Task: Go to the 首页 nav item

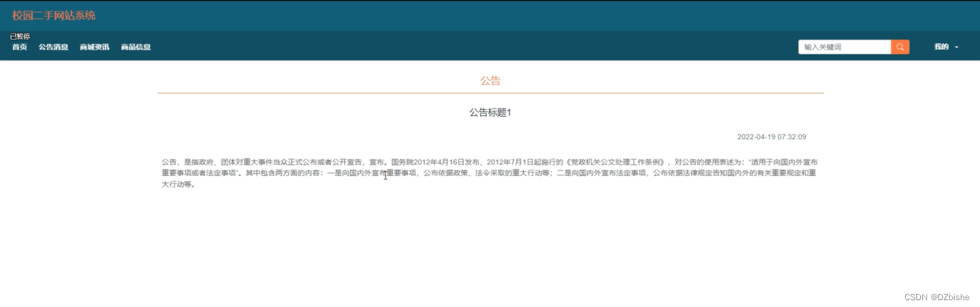Action: pos(19,47)
